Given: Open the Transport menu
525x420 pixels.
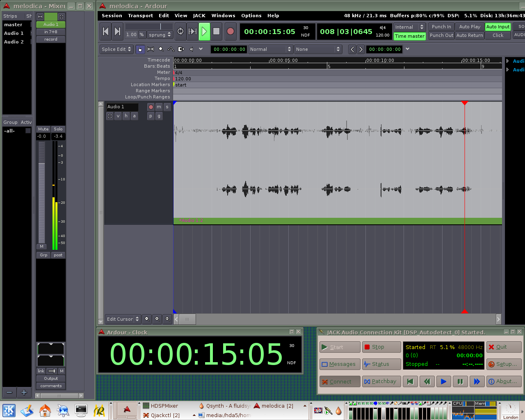Looking at the screenshot, I should [140, 16].
